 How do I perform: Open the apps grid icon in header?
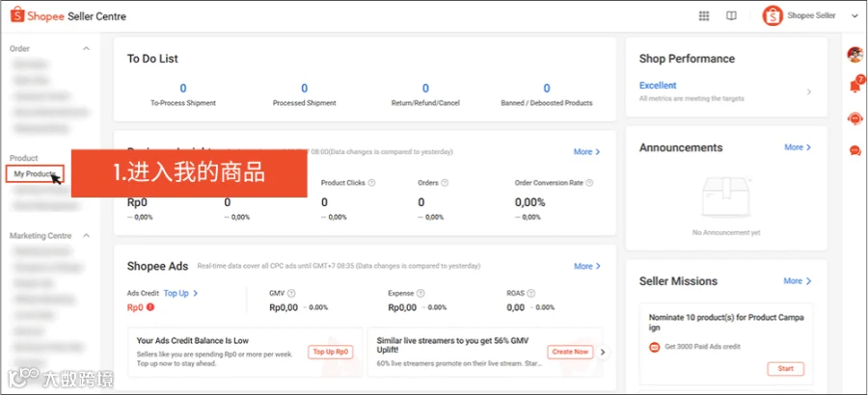pyautogui.click(x=704, y=16)
